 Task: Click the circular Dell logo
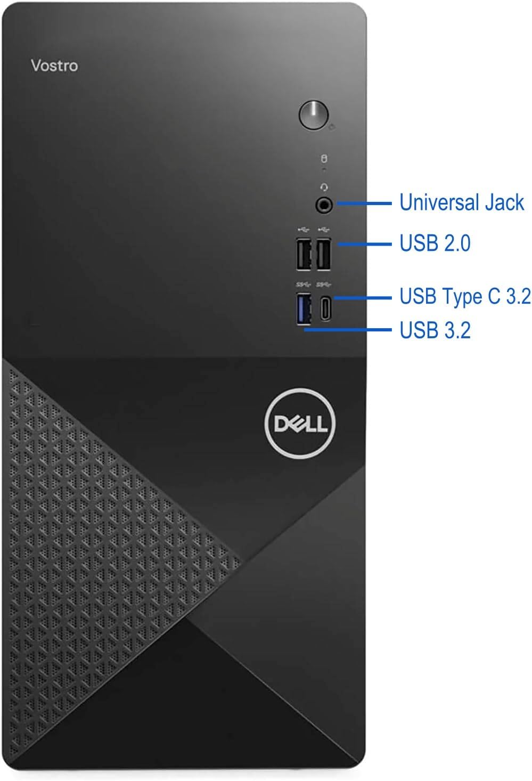[300, 424]
